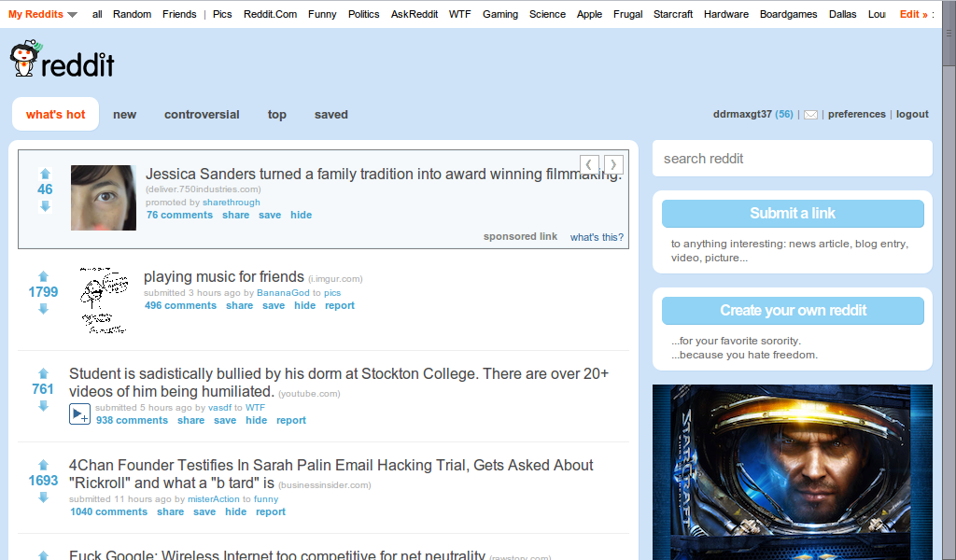Screen dimensions: 956x560
Task: Open the 'playing music for friends' thumbnail
Action: point(103,300)
